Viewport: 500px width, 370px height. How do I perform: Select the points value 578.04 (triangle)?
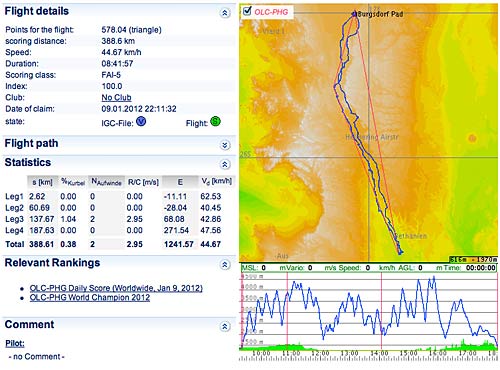tap(131, 30)
